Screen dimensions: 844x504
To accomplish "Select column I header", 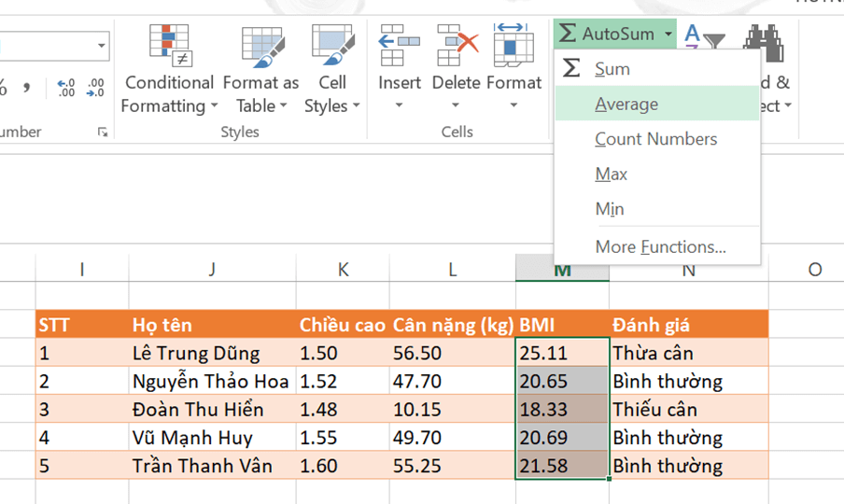I will 82,269.
